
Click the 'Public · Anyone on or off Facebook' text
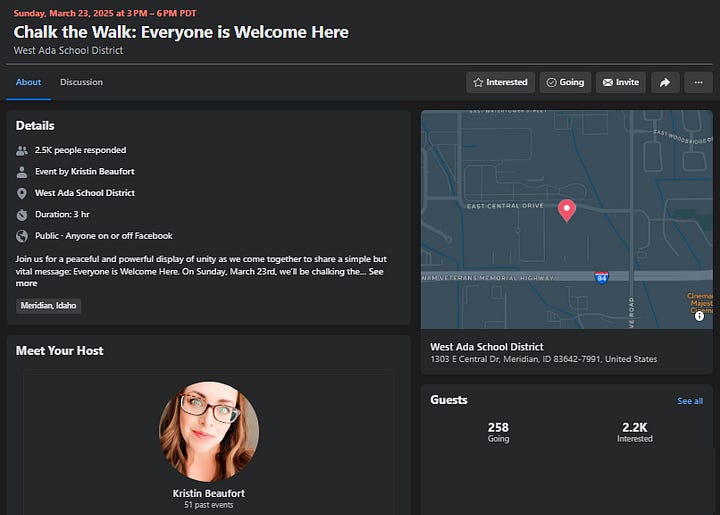coord(104,236)
